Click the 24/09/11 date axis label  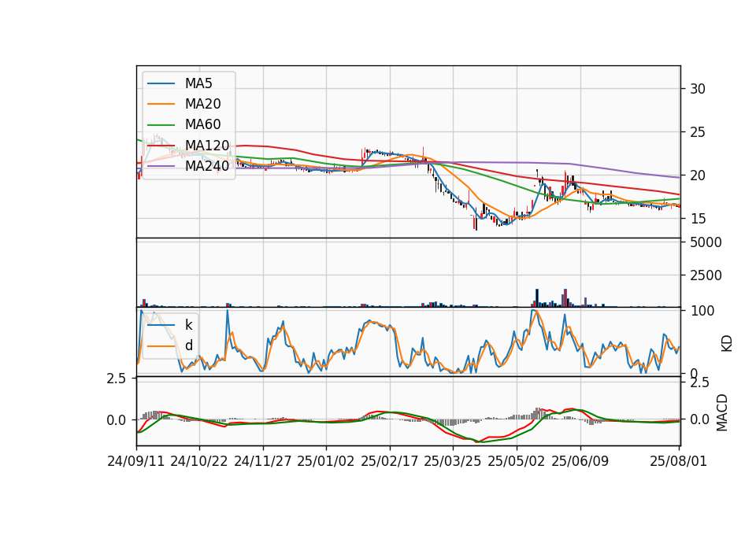click(136, 461)
